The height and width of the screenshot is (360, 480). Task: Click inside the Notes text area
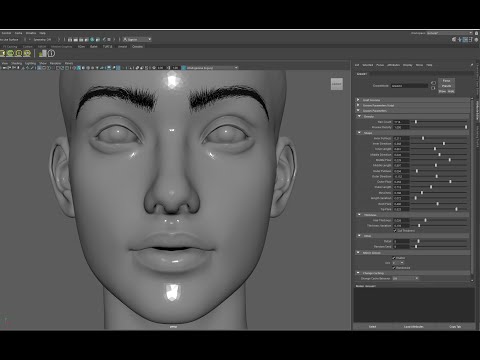(414, 305)
